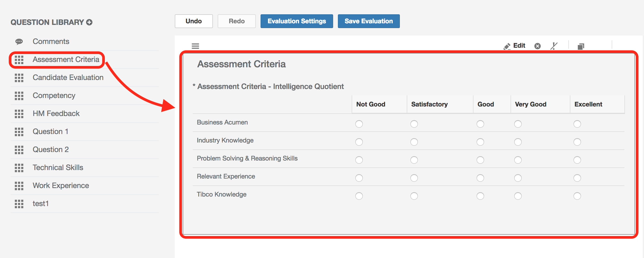Select Very Good for Problem Solving skills
Image resolution: width=644 pixels, height=258 pixels.
518,160
